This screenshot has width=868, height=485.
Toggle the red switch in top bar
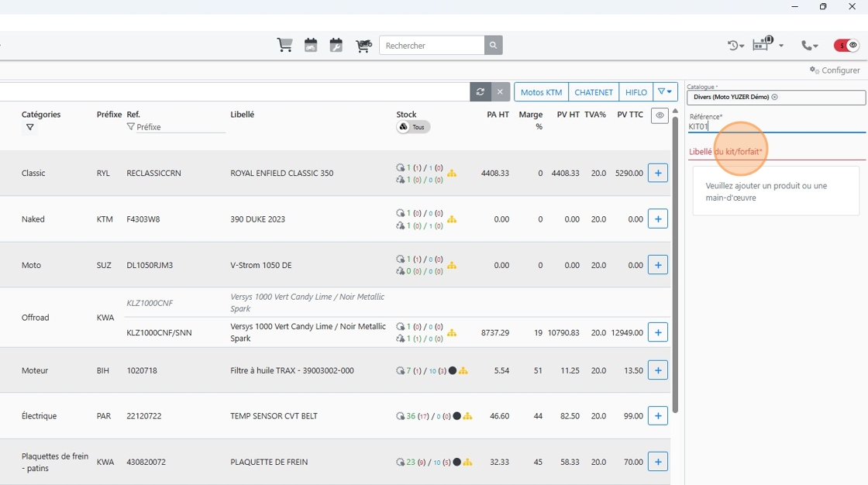[846, 46]
